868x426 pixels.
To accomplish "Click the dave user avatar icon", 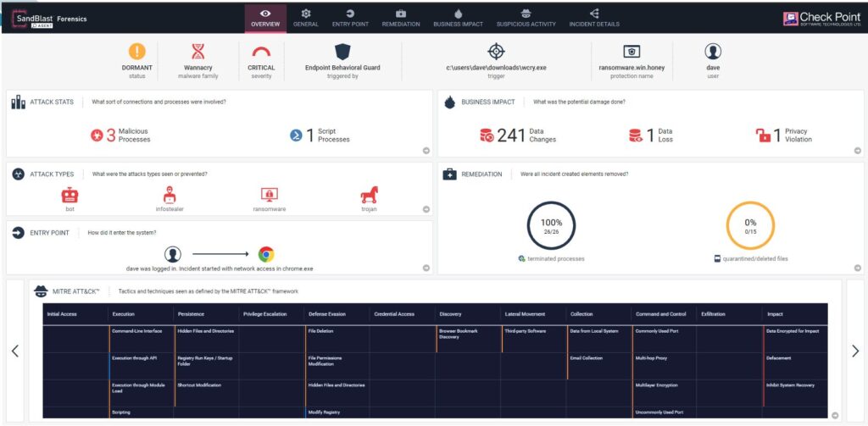I will click(713, 52).
